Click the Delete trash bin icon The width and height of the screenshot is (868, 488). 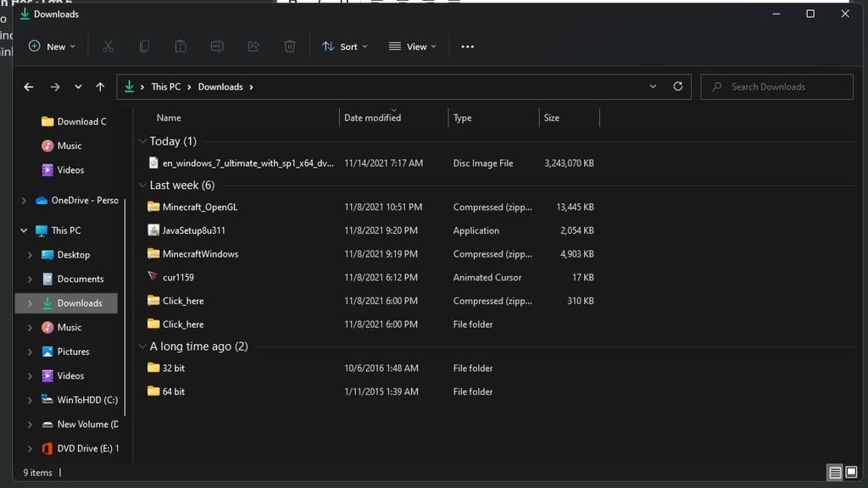coord(290,47)
